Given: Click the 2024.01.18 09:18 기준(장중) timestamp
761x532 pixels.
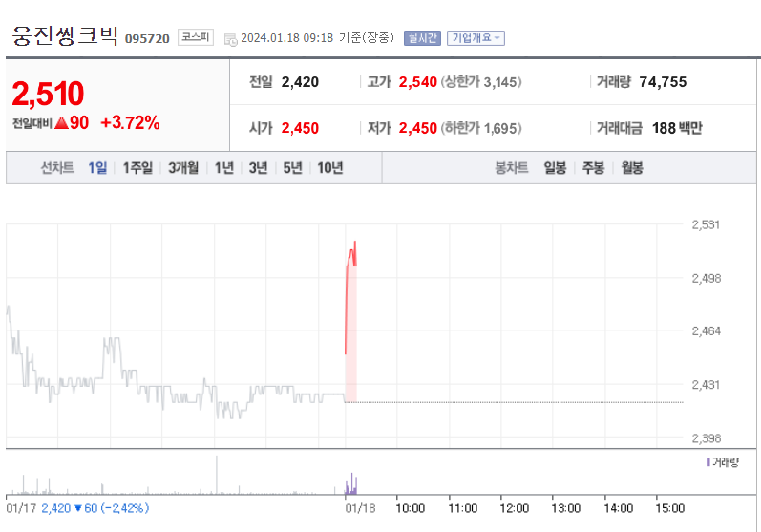Looking at the screenshot, I should [x=317, y=38].
